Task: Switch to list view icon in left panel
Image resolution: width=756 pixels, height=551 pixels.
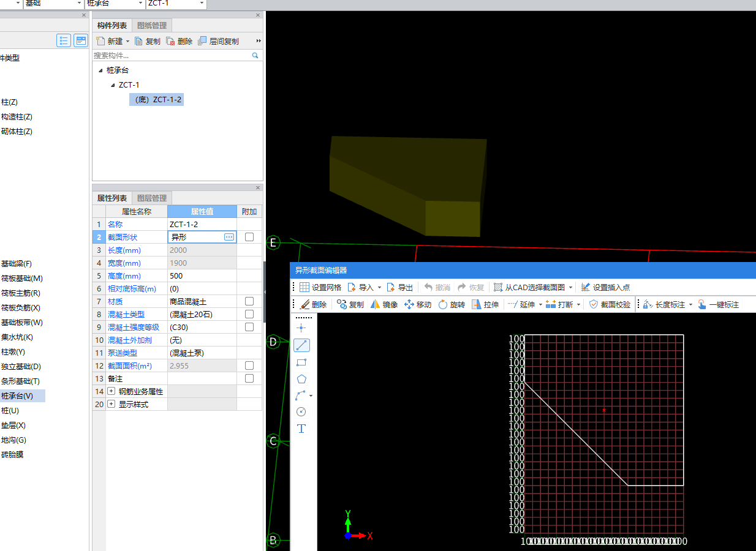Action: point(64,41)
